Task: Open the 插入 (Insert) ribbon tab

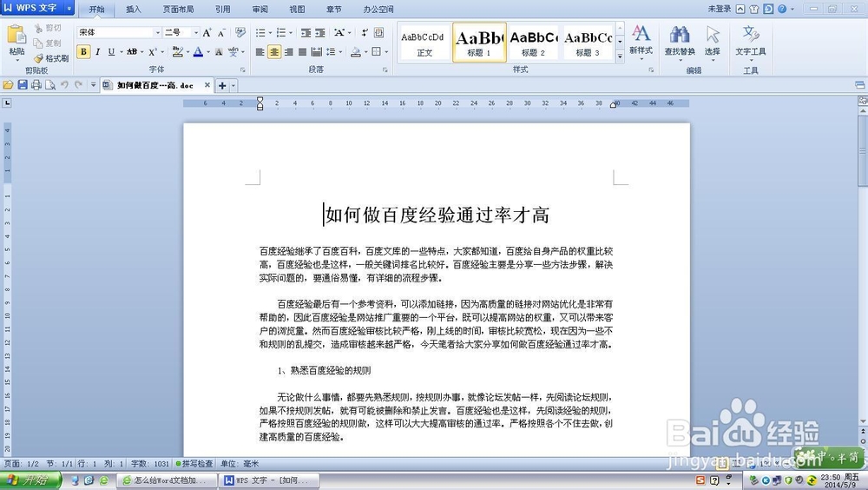Action: [x=134, y=10]
